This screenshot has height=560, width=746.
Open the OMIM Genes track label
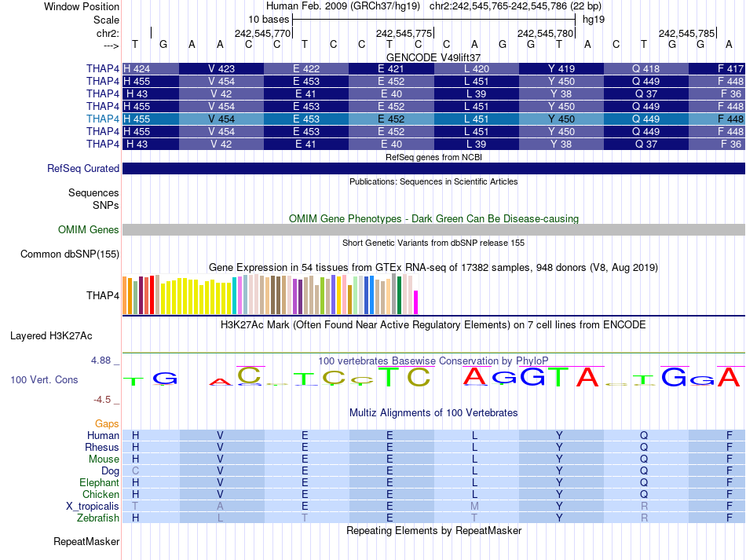89,230
